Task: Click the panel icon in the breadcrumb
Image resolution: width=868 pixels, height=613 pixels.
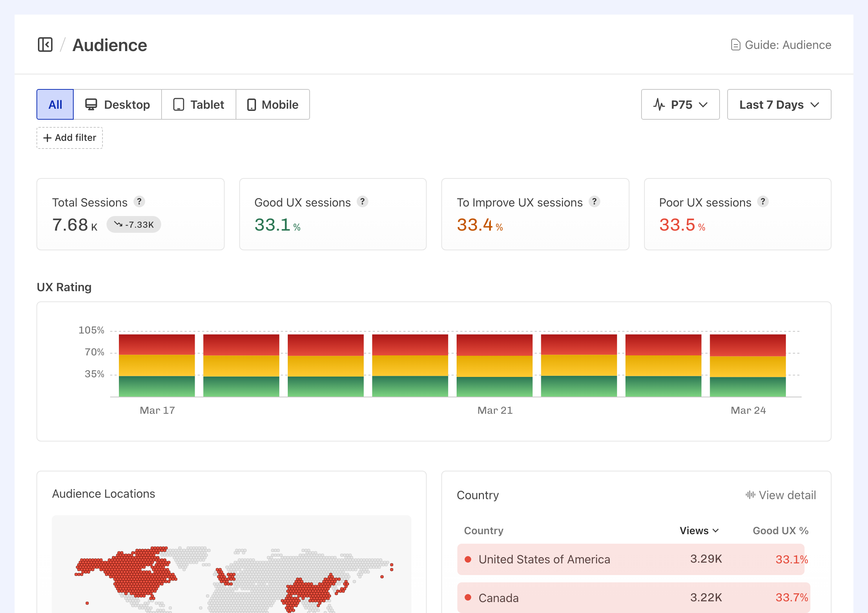Action: (x=45, y=44)
